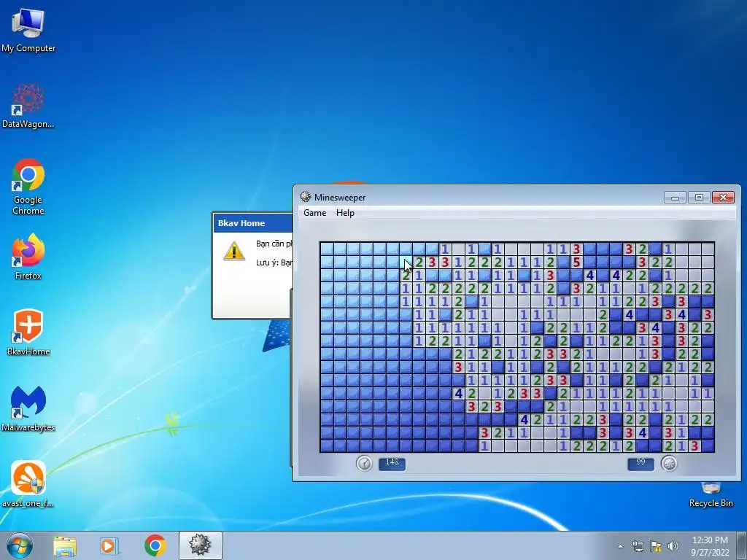This screenshot has width=747, height=560.
Task: Click the remaining mines counter 99
Action: 640,464
